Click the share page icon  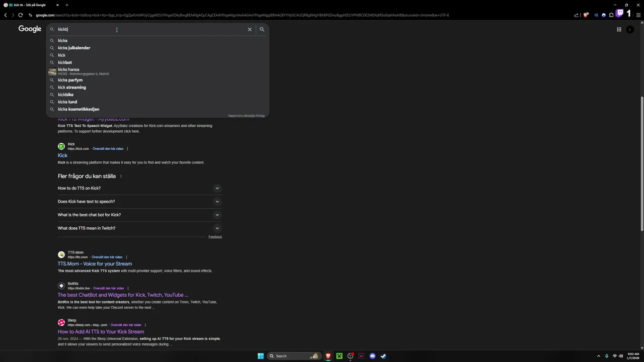coord(576,15)
